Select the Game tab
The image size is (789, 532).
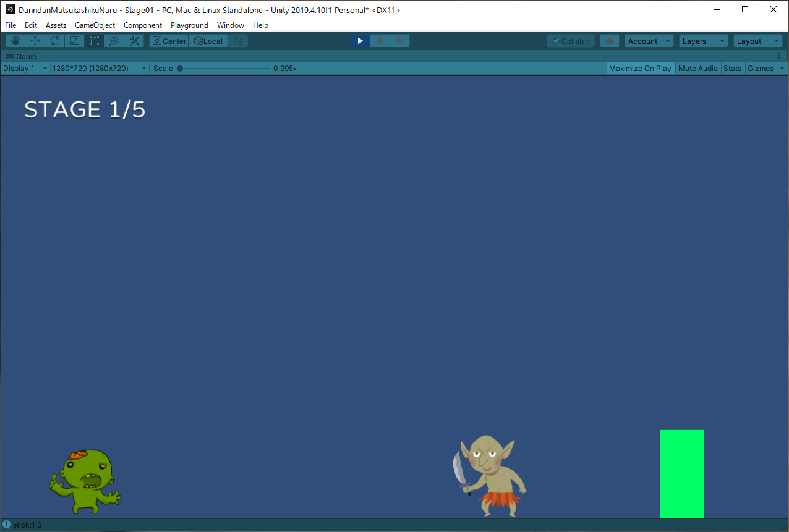coord(21,56)
